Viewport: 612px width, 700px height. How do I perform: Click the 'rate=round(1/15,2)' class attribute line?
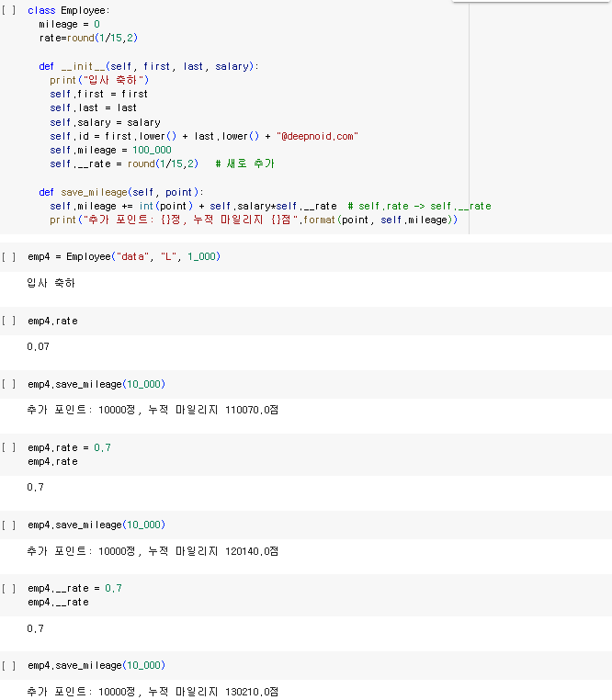[x=88, y=38]
